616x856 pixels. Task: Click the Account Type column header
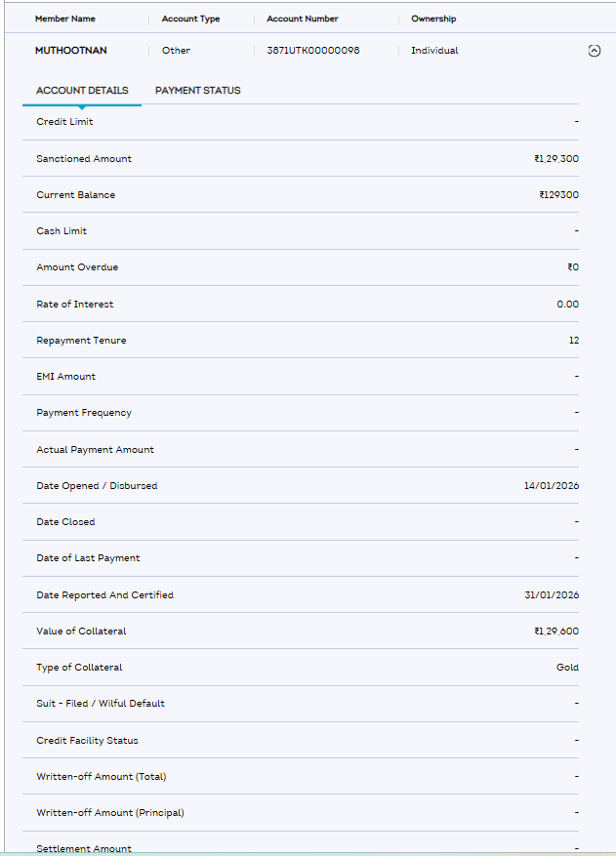[x=190, y=19]
